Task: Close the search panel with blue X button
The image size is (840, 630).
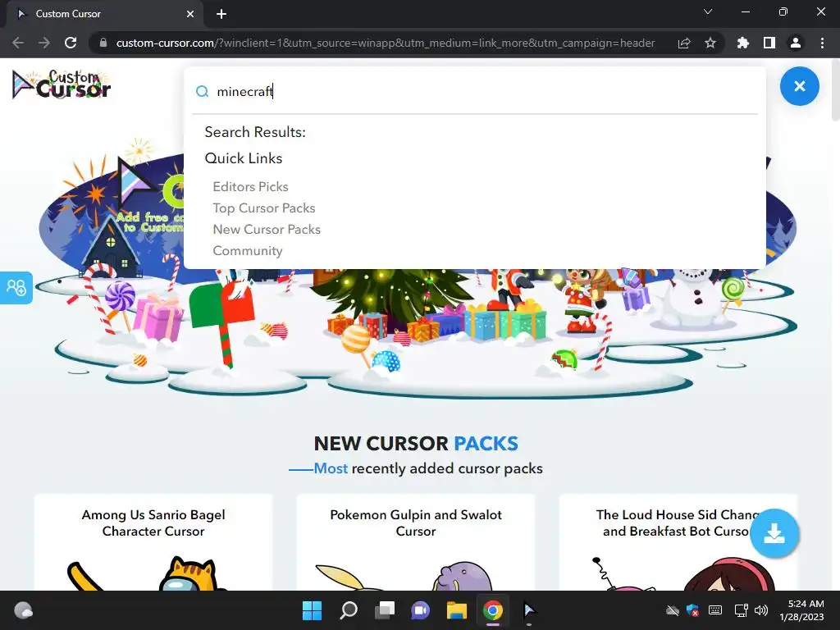Action: pos(799,86)
